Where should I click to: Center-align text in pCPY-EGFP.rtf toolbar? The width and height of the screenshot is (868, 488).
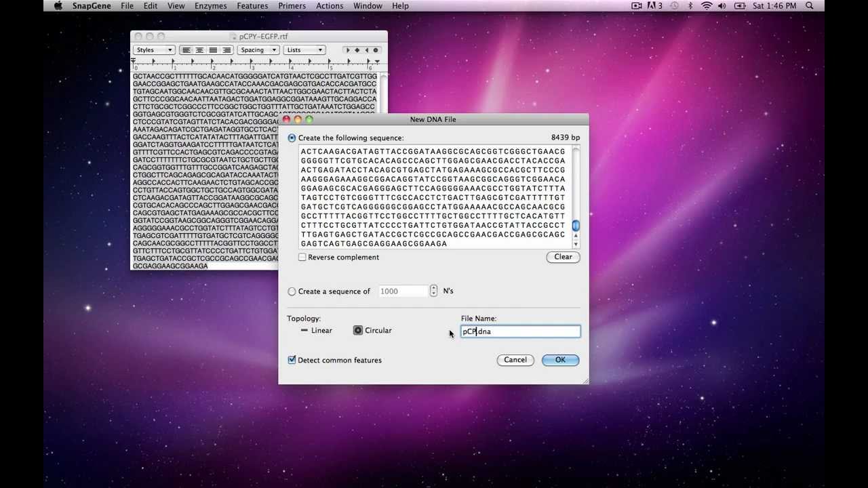click(199, 50)
